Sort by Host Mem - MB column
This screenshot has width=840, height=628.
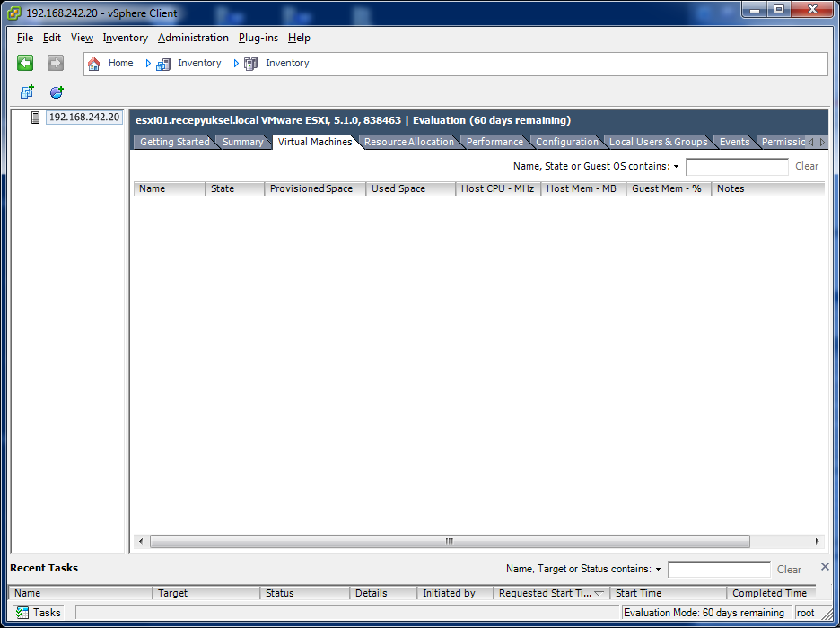[x=583, y=188]
